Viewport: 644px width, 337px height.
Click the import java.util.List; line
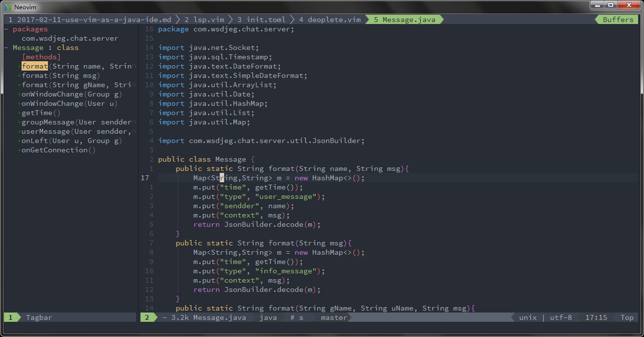click(206, 113)
